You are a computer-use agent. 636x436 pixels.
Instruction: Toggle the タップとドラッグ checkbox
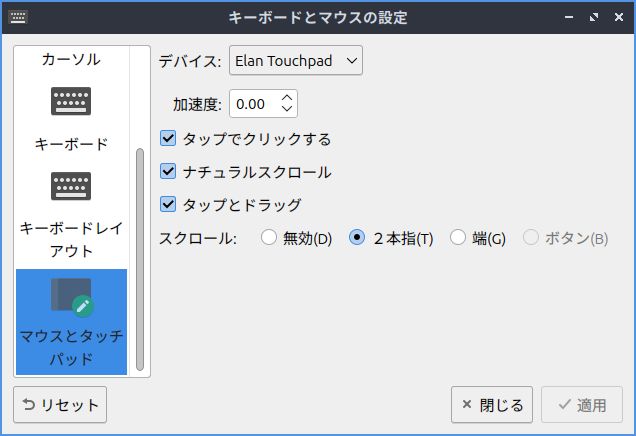(x=168, y=204)
